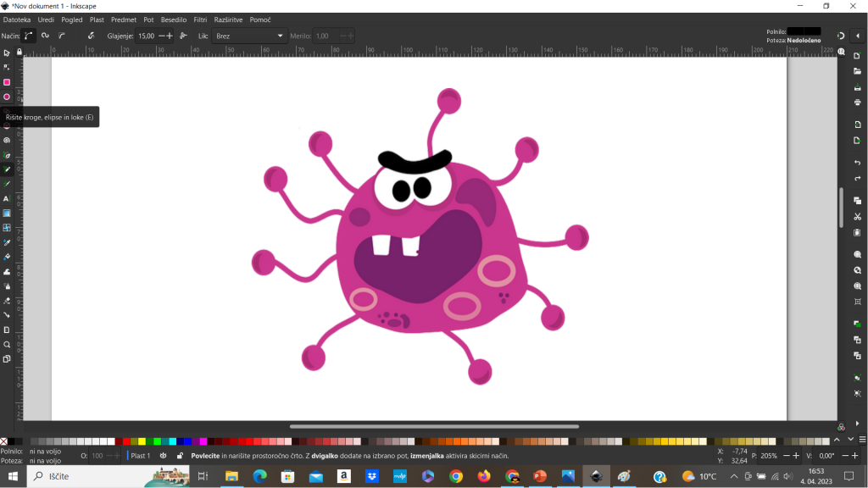
Task: Open the Lik shape dropdown showing Brez
Action: [x=249, y=36]
